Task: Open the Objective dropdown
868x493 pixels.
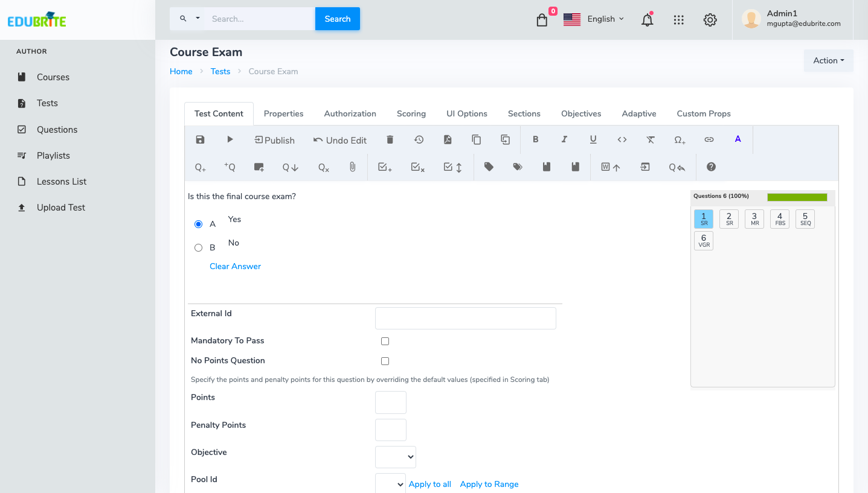Action: click(x=396, y=457)
